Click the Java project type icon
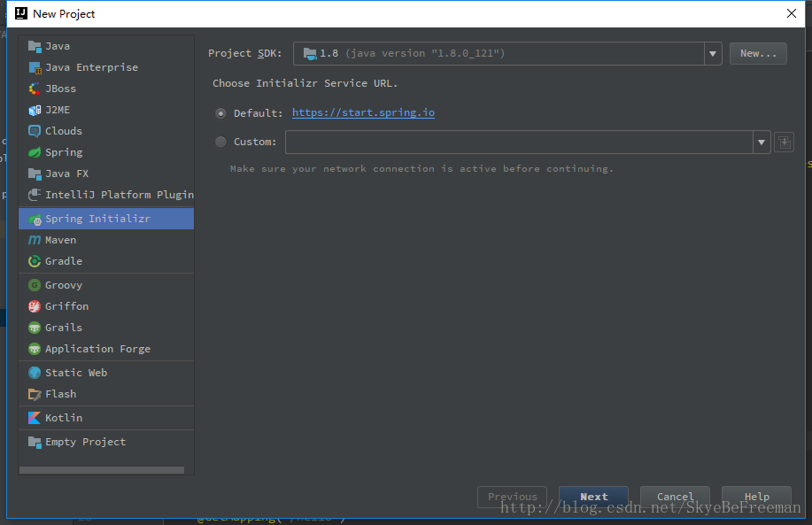The image size is (812, 525). pos(35,46)
